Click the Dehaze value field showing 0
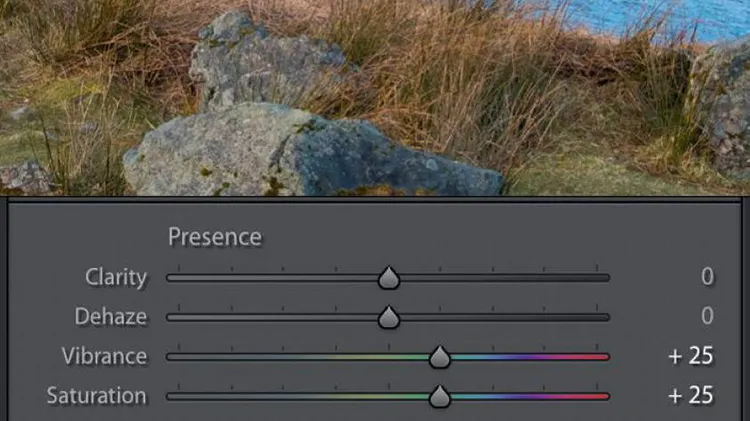This screenshot has width=750, height=421. click(707, 316)
